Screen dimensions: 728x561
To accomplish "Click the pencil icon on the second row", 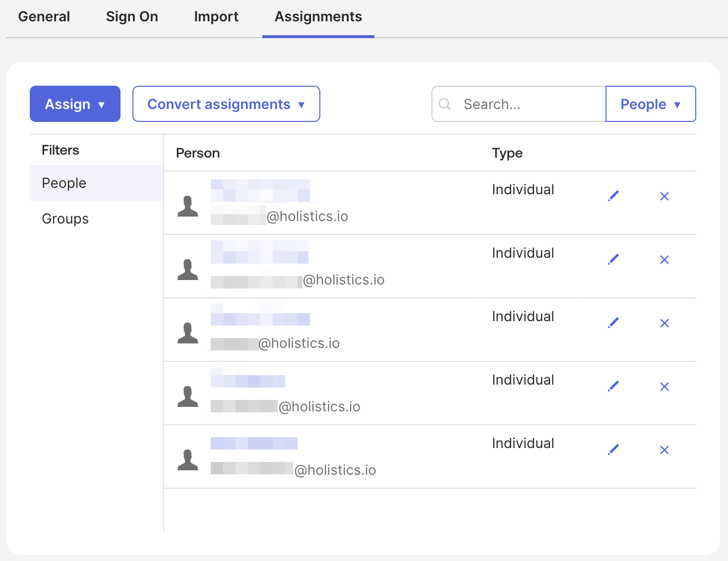I will pyautogui.click(x=613, y=259).
